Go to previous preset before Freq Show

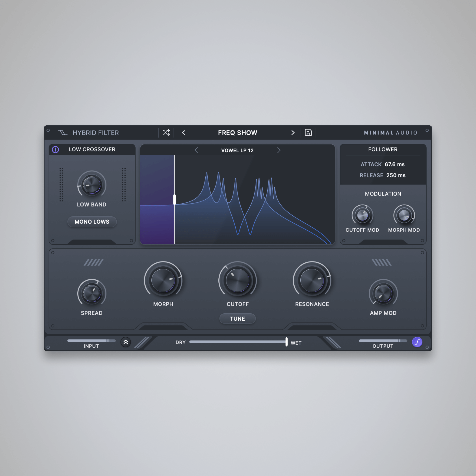tap(184, 132)
